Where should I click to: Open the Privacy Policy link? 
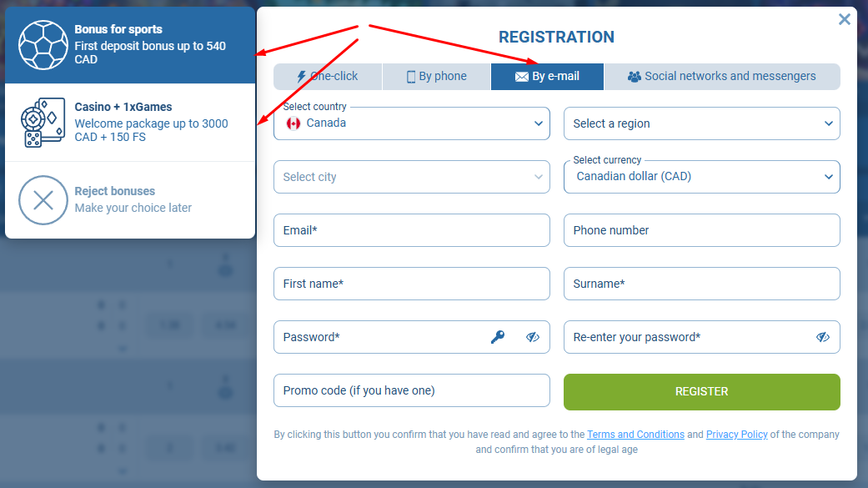[x=736, y=435]
